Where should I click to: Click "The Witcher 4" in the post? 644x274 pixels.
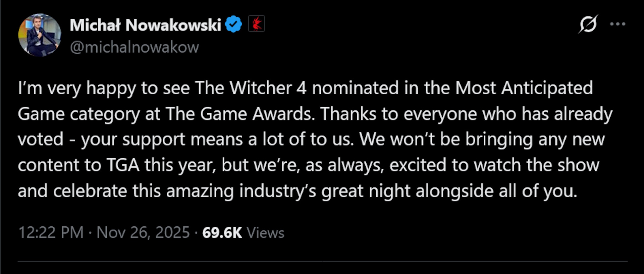(x=251, y=88)
